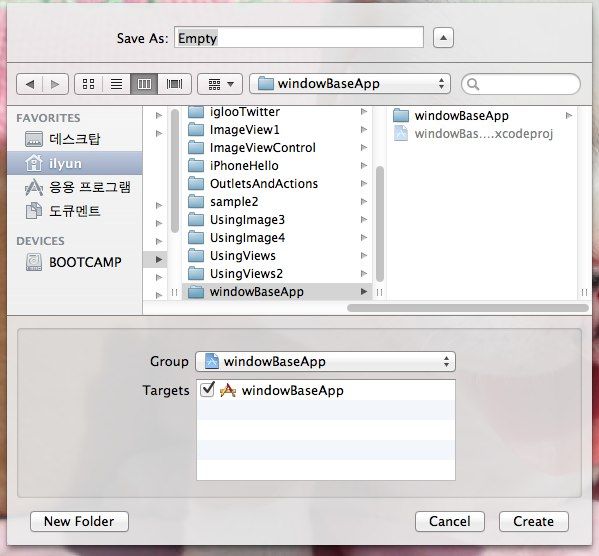Open sample2 folder

(x=277, y=201)
